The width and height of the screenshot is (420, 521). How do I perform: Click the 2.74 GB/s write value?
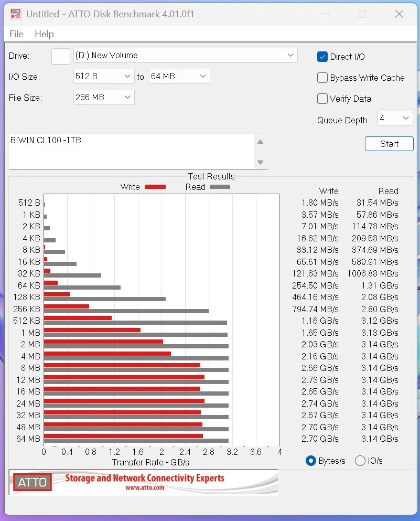pyautogui.click(x=320, y=403)
